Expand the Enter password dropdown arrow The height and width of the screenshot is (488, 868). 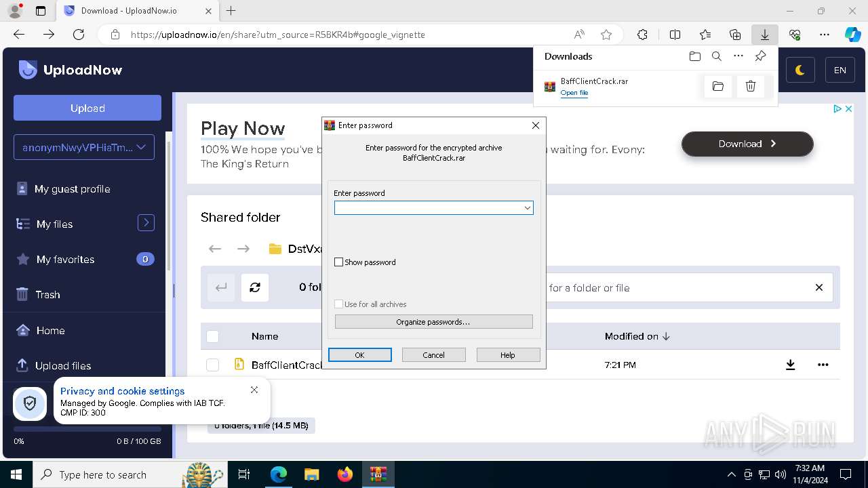point(527,207)
